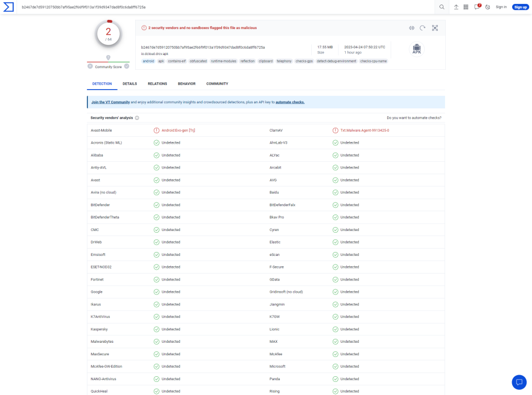This screenshot has height=395, width=532.
Task: Select the telephony tag
Action: click(x=284, y=61)
